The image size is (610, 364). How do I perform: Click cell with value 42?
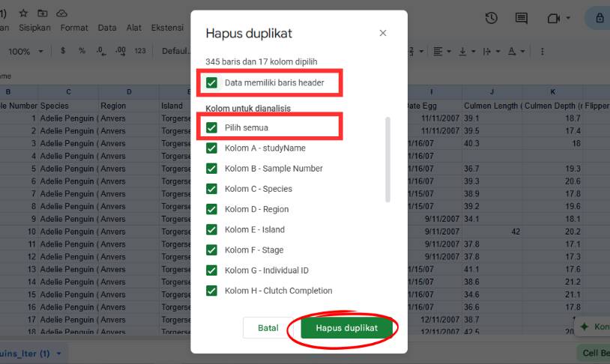[492, 231]
